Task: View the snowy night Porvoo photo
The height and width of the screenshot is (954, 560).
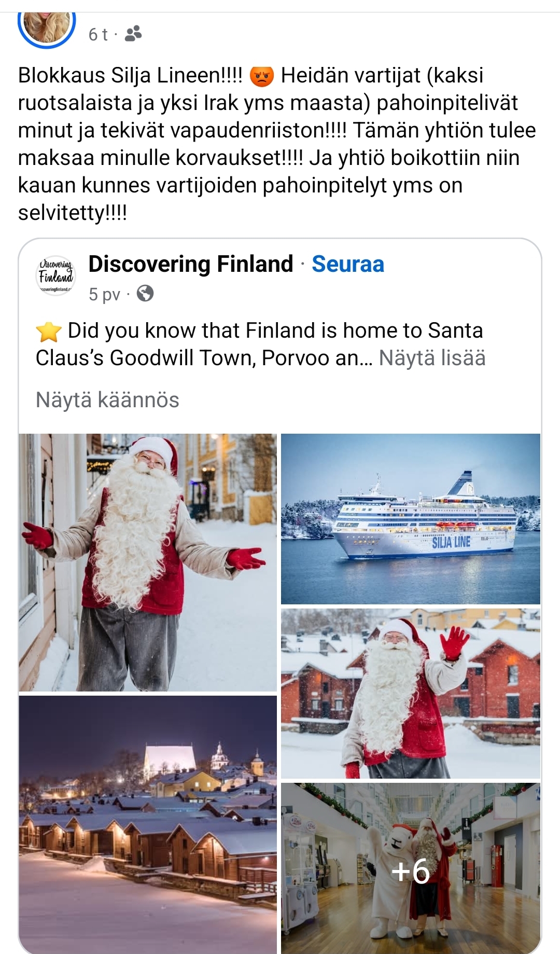Action: (148, 824)
